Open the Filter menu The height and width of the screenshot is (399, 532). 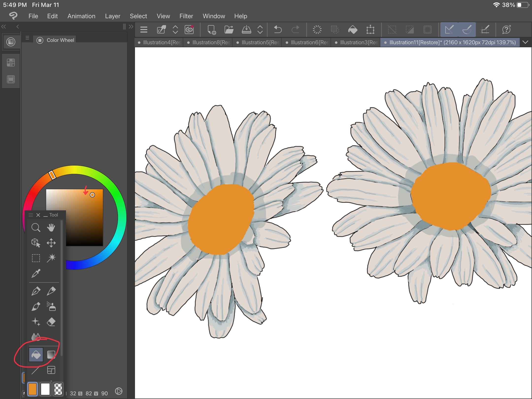pos(186,16)
